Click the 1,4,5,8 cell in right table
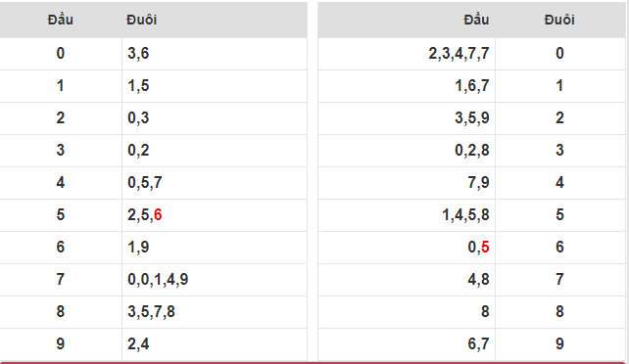 (x=407, y=215)
